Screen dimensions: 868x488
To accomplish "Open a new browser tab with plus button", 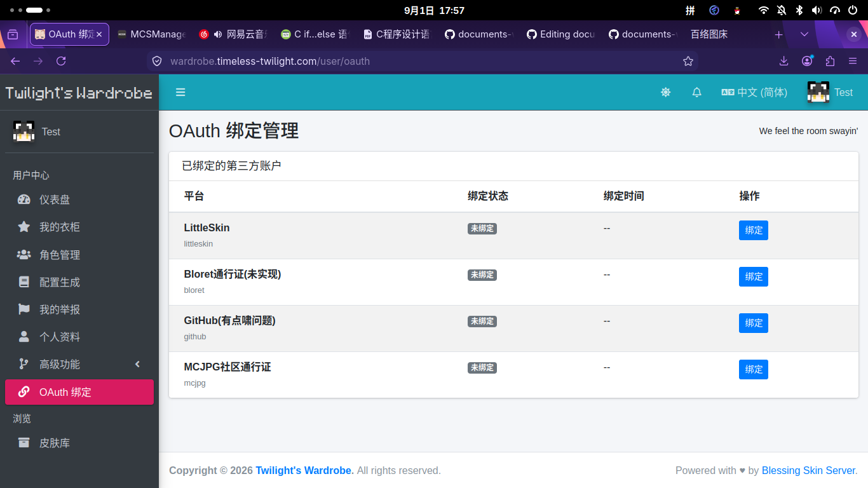I will [778, 34].
